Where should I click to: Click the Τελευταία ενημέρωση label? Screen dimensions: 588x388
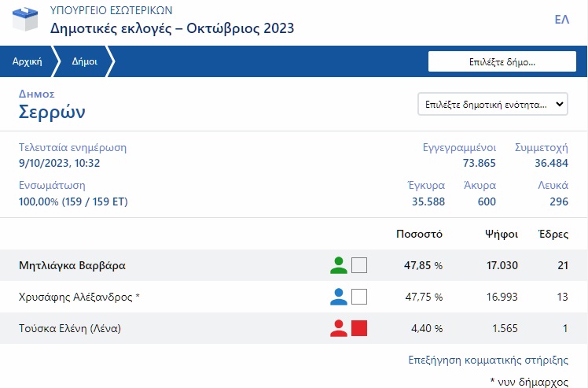pos(73,148)
